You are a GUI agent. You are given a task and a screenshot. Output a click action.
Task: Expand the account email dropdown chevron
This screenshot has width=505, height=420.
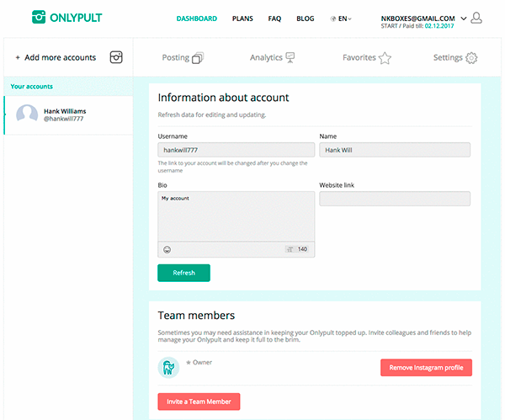point(464,19)
